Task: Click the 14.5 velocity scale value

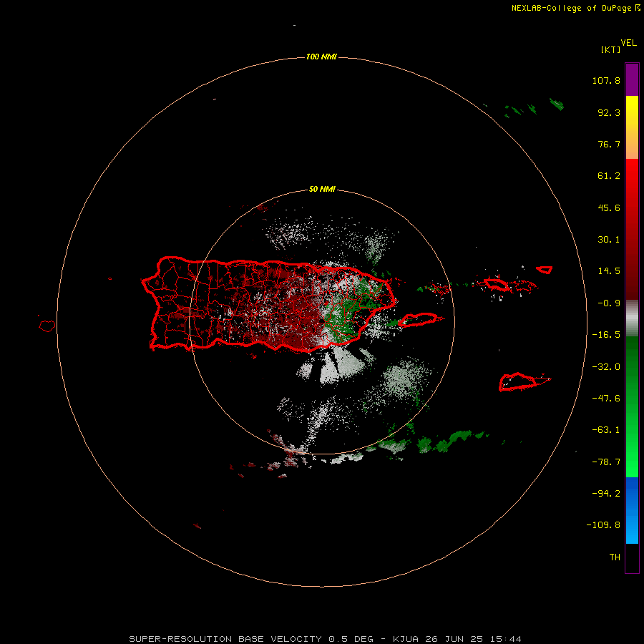Action: [609, 271]
